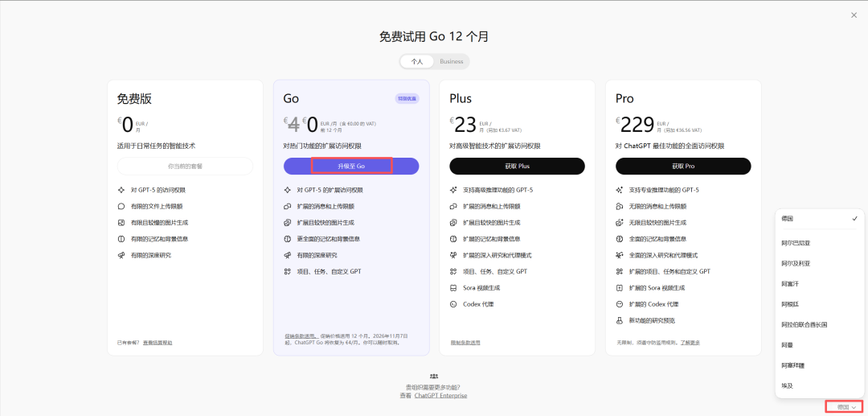
Task: Click the 获取 Plus button
Action: click(517, 167)
